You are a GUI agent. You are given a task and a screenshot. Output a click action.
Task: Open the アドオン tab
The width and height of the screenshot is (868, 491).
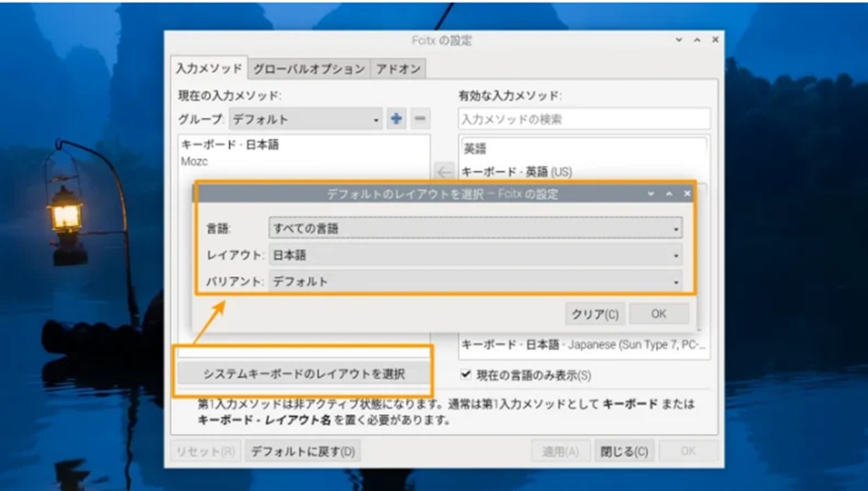398,69
